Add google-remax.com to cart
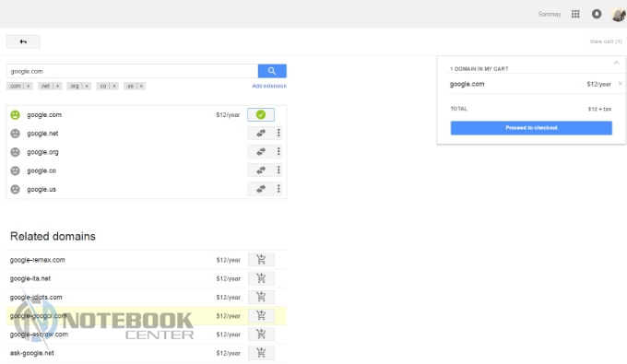The image size is (627, 364). pyautogui.click(x=261, y=260)
